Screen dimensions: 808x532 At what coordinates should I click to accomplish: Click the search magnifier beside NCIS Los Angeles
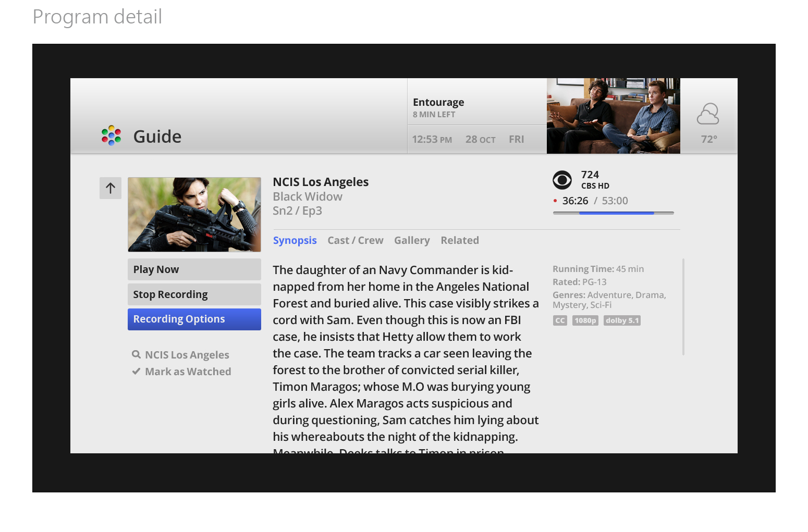pos(136,354)
